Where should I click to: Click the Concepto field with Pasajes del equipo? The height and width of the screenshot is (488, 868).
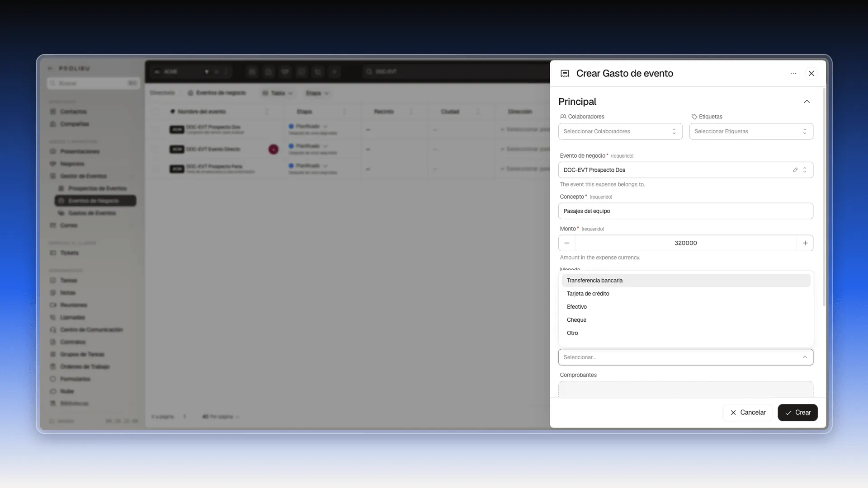click(x=685, y=211)
